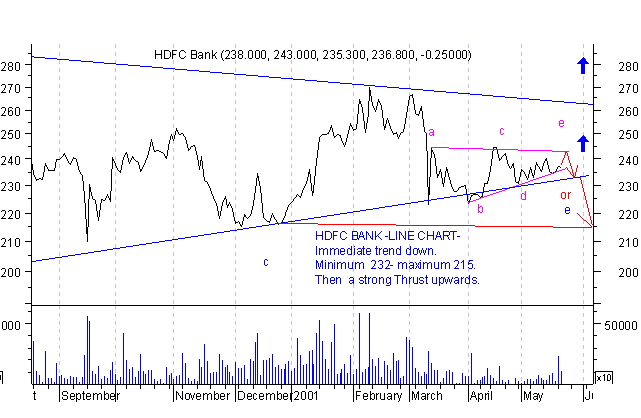Click 250 on the right price axis
The image size is (641, 418).
click(x=628, y=135)
